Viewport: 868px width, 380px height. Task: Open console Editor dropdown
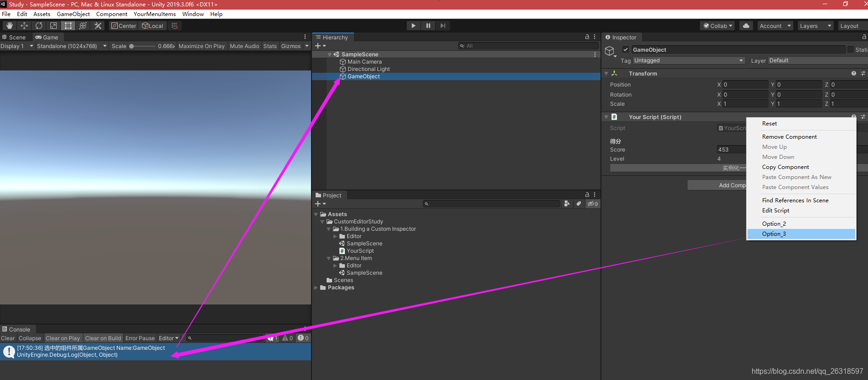[x=169, y=338]
